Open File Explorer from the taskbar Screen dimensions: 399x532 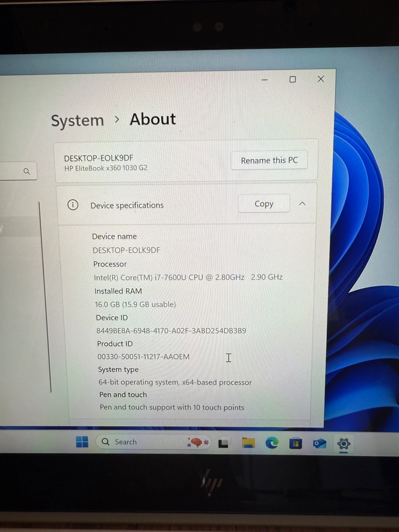pyautogui.click(x=248, y=443)
